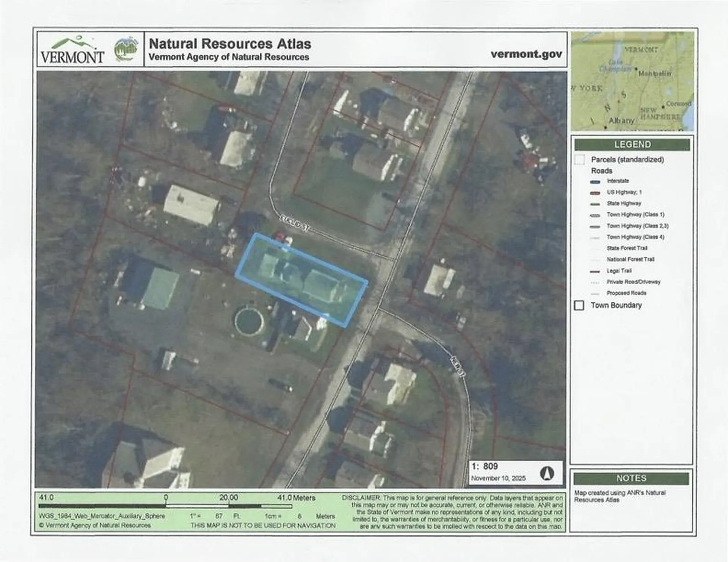Image resolution: width=728 pixels, height=562 pixels.
Task: Expand the LEGEND panel header
Action: 632,144
